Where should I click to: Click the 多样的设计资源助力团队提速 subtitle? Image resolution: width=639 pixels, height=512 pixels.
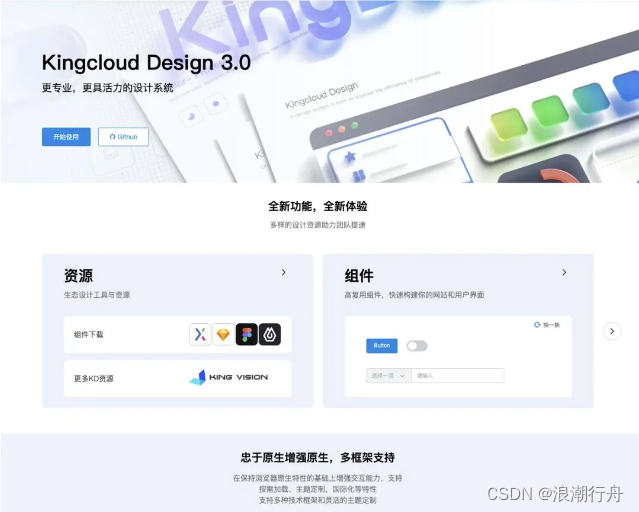tap(317, 225)
